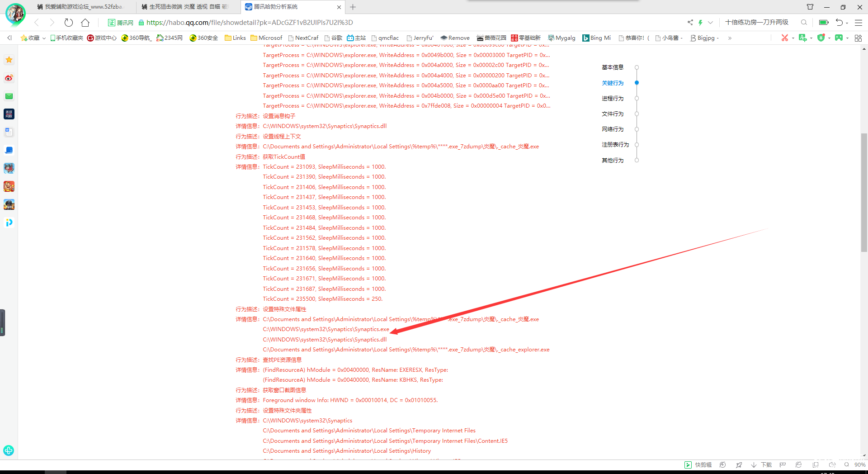Jump to the 注册表行为 section link

[x=615, y=145]
